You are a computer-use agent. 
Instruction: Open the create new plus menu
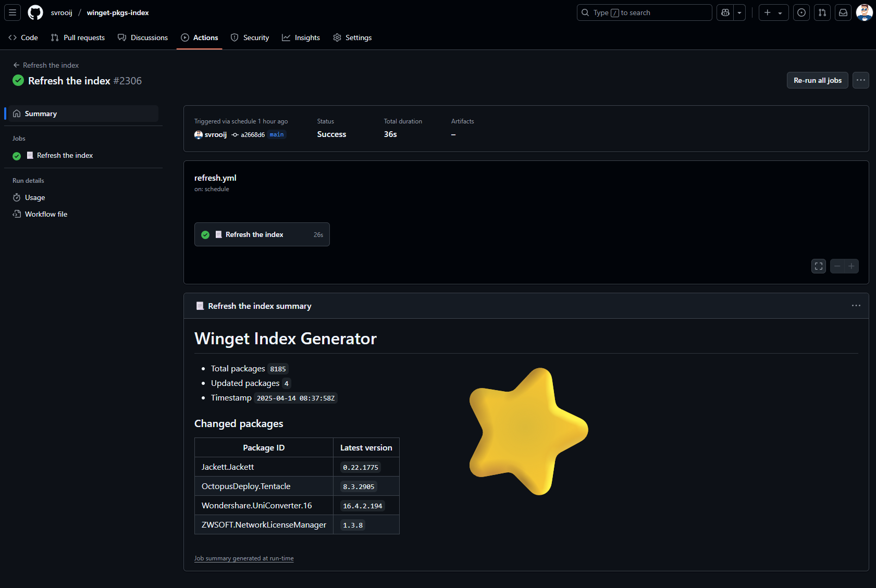[773, 12]
